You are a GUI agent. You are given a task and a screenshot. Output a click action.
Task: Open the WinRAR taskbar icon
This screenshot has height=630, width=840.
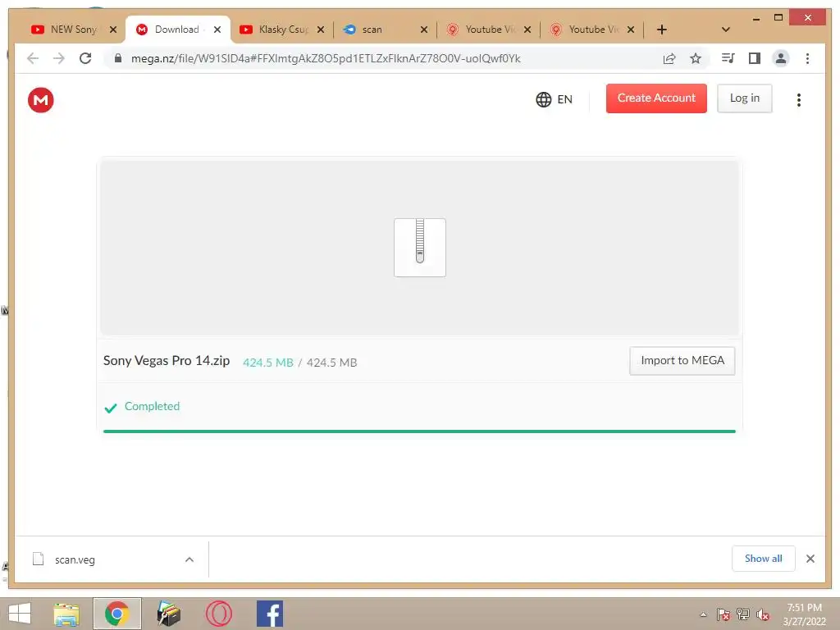coord(168,614)
